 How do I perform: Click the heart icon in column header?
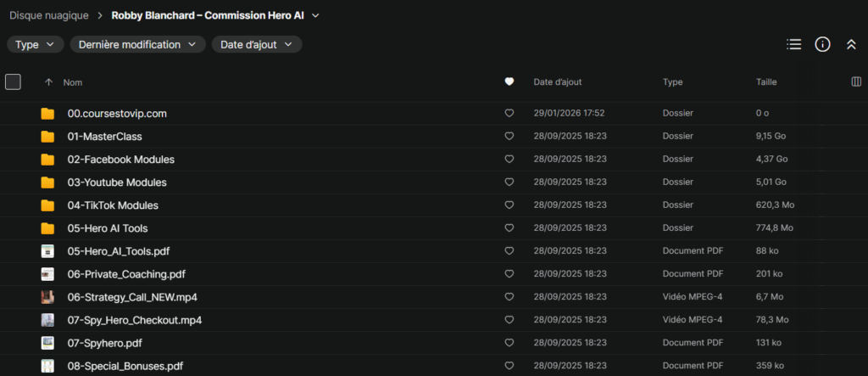click(509, 81)
